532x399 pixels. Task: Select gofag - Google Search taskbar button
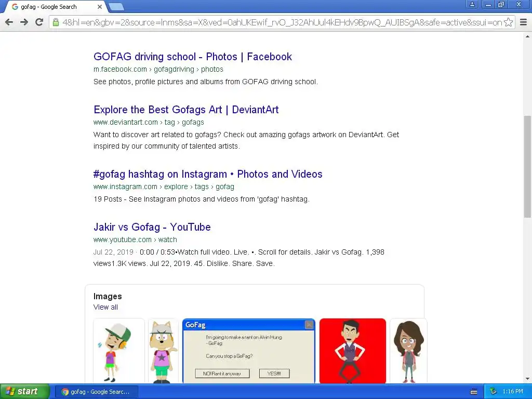click(96, 392)
